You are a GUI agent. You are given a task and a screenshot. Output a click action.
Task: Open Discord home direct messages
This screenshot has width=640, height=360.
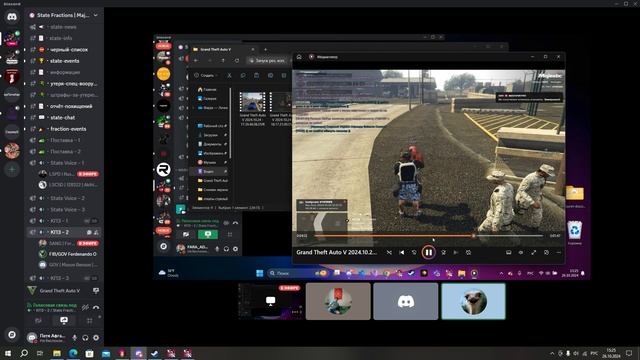click(12, 17)
